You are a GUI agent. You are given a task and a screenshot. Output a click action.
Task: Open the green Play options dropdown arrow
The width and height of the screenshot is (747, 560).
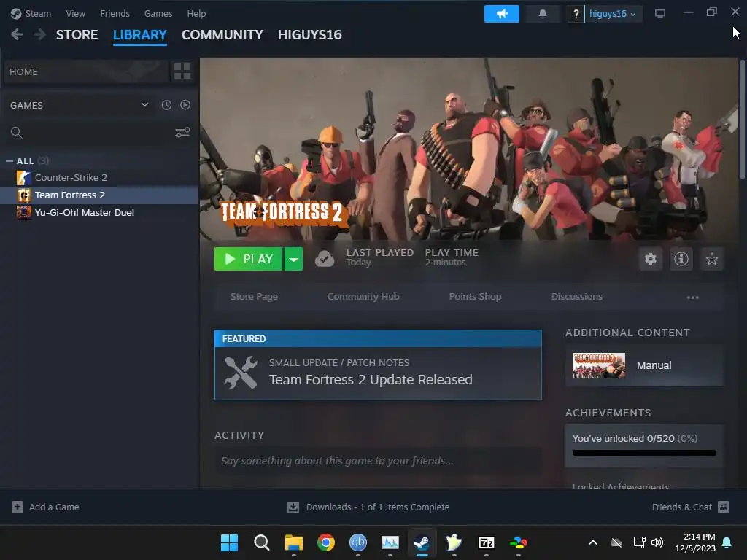pyautogui.click(x=293, y=259)
